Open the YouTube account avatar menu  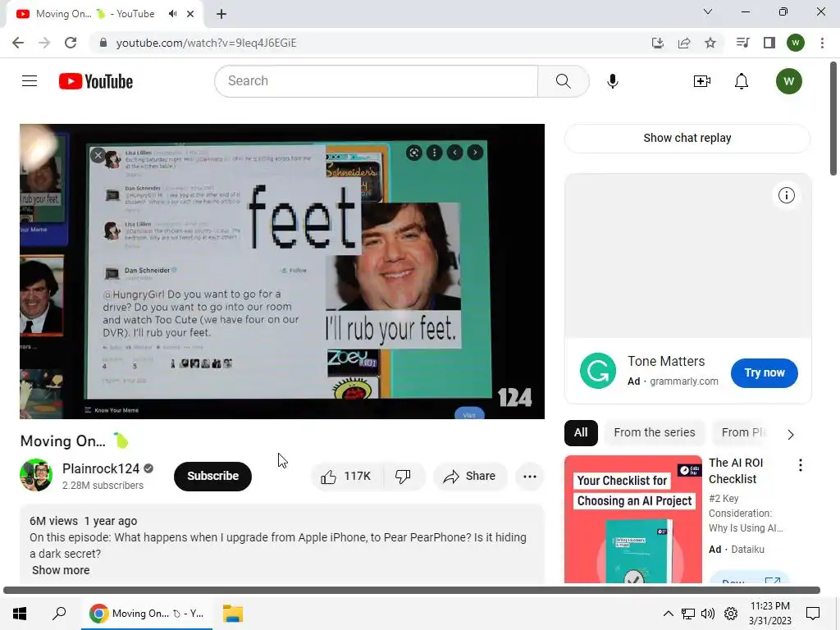click(x=788, y=81)
